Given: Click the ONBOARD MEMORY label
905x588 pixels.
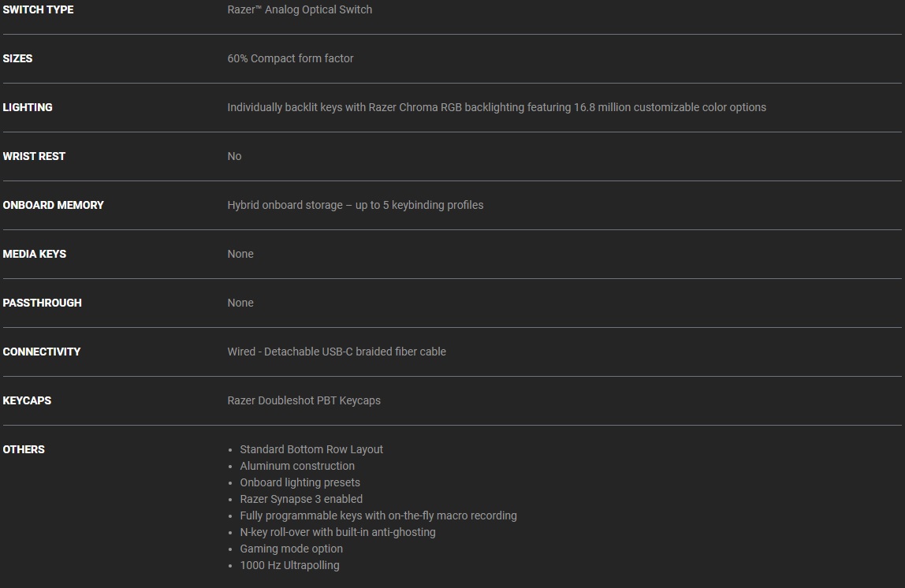Looking at the screenshot, I should coord(53,205).
